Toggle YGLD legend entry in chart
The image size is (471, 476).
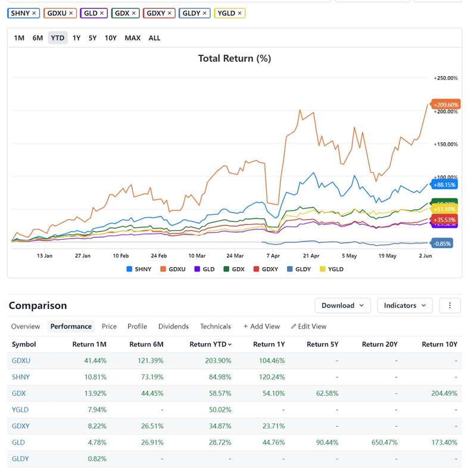pyautogui.click(x=332, y=269)
